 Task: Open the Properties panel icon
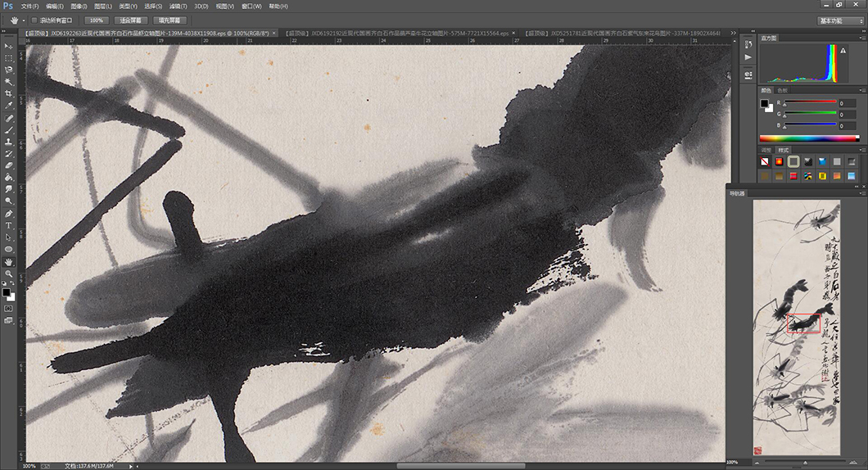click(748, 75)
